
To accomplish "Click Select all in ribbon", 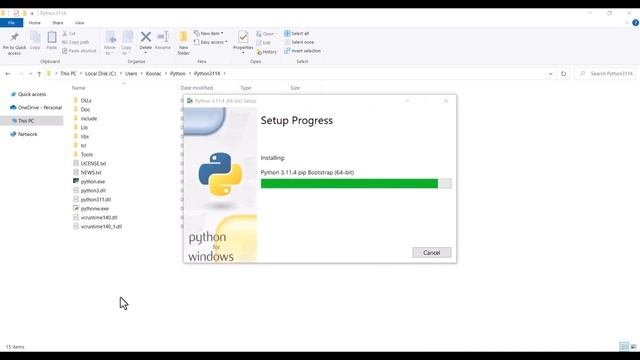I will (x=297, y=33).
